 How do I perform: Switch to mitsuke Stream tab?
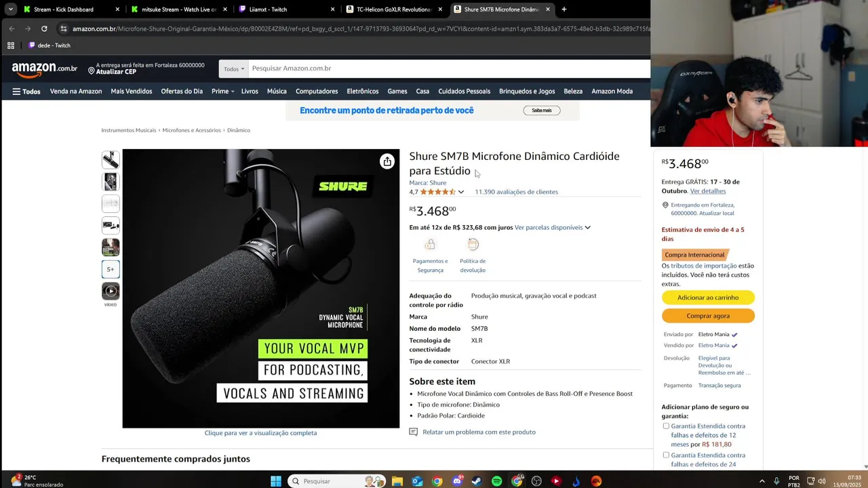pyautogui.click(x=180, y=9)
